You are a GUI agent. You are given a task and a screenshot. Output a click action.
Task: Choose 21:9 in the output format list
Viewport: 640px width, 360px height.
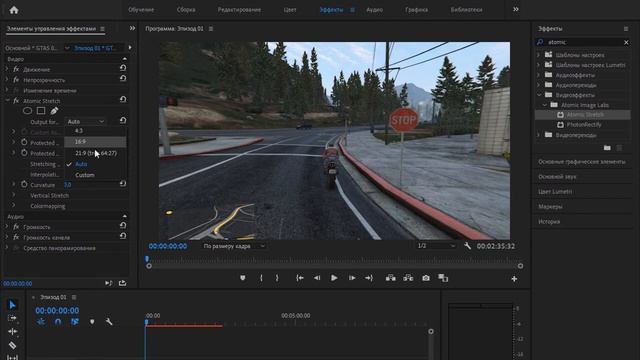pyautogui.click(x=95, y=153)
